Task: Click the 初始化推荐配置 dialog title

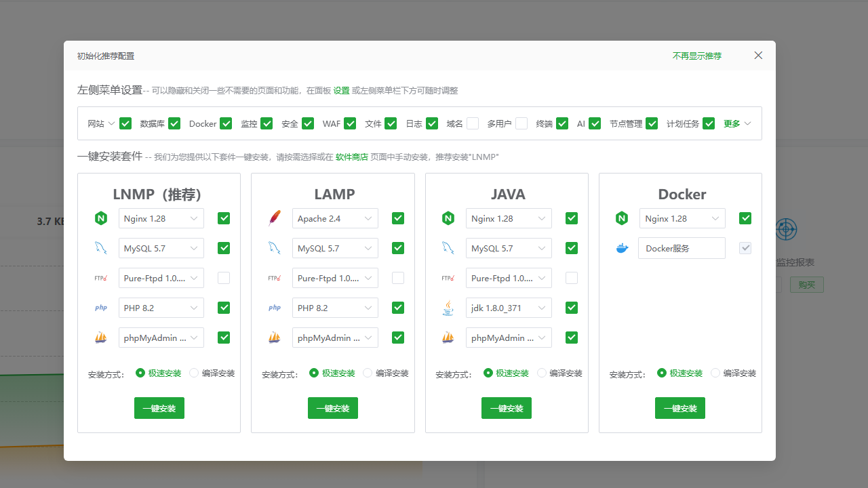Action: 106,56
